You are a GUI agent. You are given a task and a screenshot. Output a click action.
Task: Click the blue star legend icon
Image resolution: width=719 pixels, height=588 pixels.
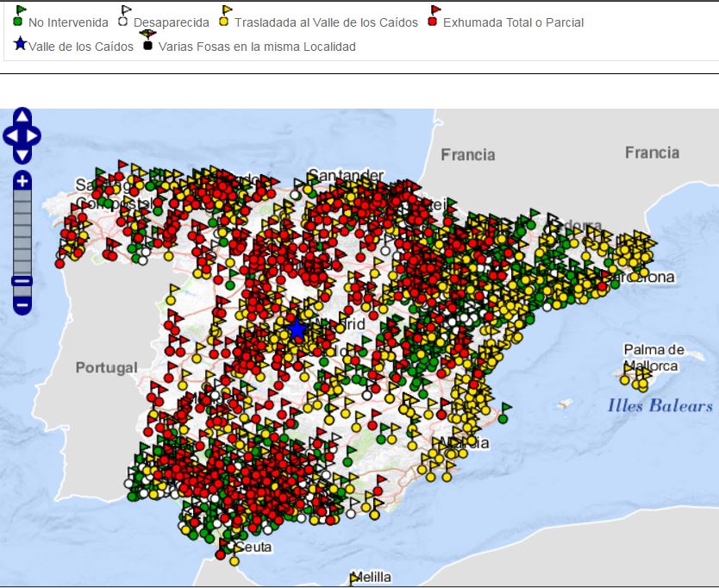coord(21,43)
